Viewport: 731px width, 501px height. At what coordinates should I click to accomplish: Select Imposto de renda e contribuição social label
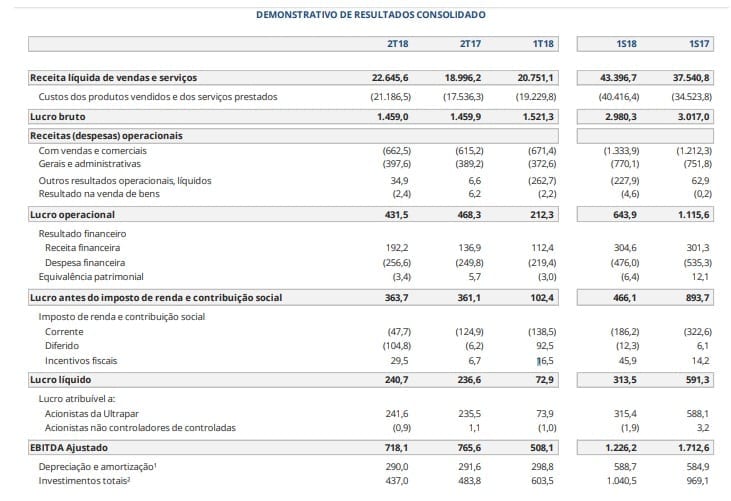coord(122,316)
